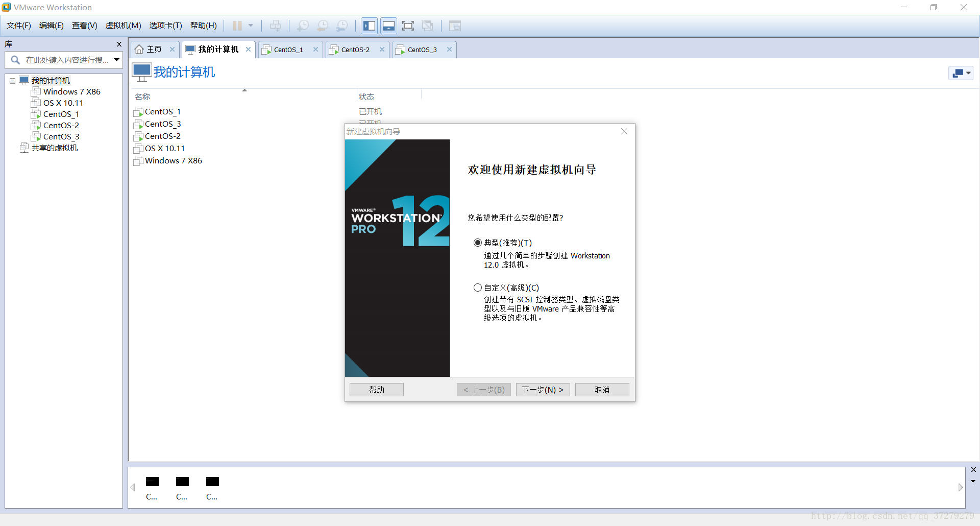Click the suspend (pause) toolbar icon
Image resolution: width=980 pixels, height=526 pixels.
click(237, 26)
